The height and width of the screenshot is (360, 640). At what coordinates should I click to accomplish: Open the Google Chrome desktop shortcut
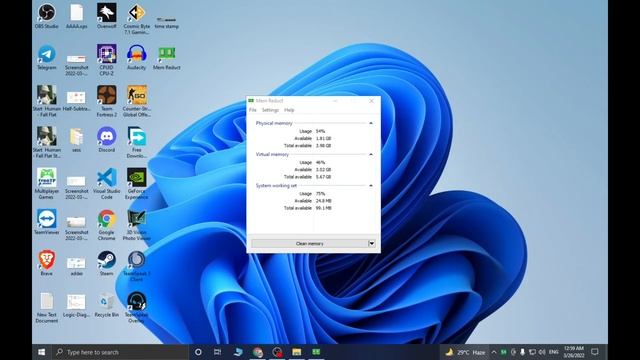tap(107, 225)
